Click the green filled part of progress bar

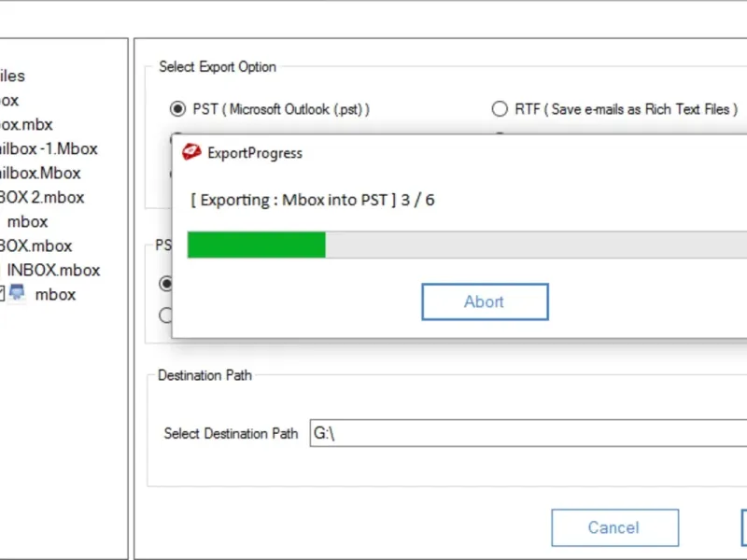point(256,245)
